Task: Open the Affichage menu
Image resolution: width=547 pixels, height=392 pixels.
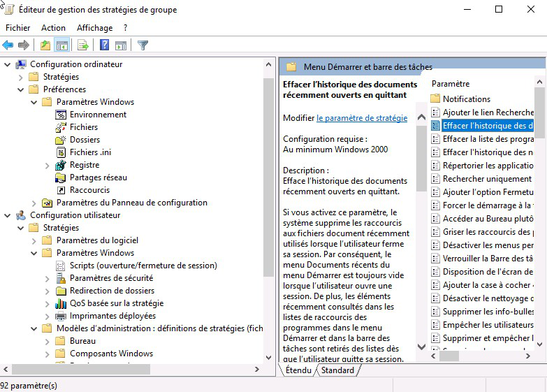Action: click(94, 28)
